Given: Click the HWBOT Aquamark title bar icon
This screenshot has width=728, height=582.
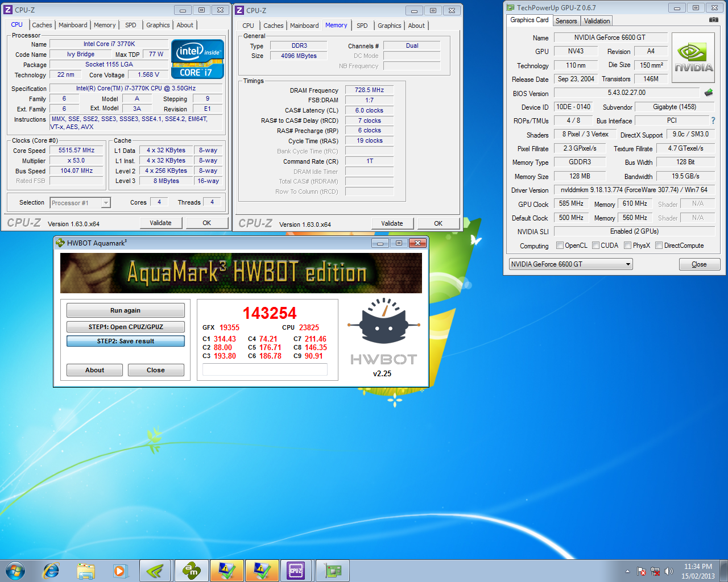Looking at the screenshot, I should [60, 243].
